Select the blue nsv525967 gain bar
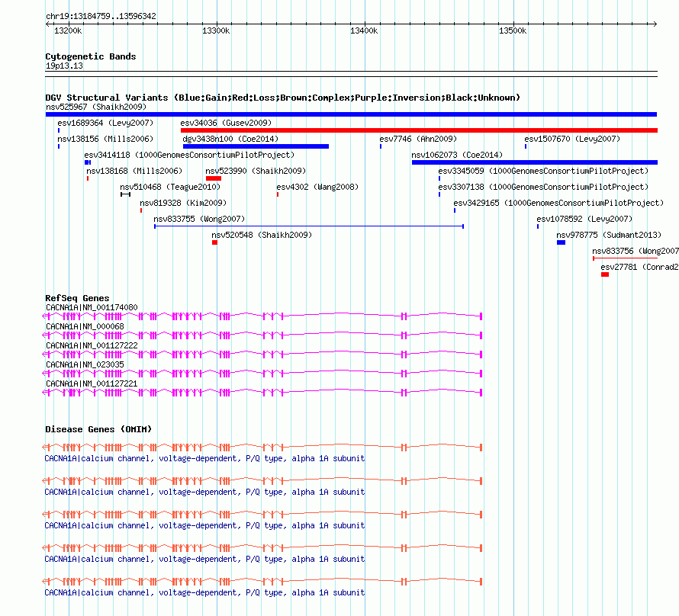Image resolution: width=679 pixels, height=616 pixels. (351, 114)
